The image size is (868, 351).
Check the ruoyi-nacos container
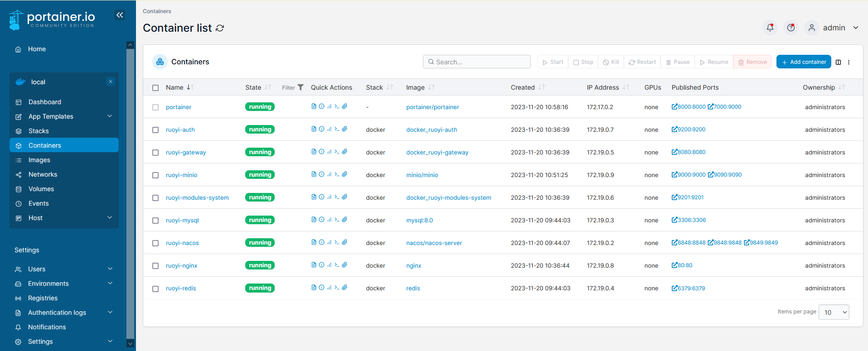pyautogui.click(x=155, y=243)
